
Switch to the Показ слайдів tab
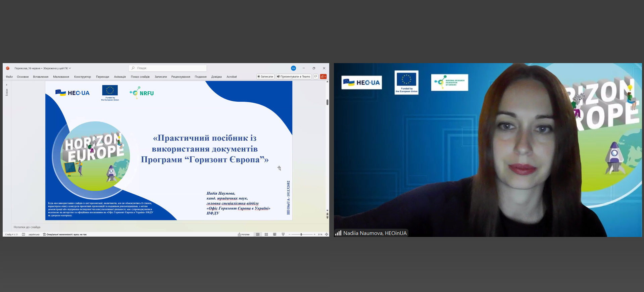coord(140,77)
